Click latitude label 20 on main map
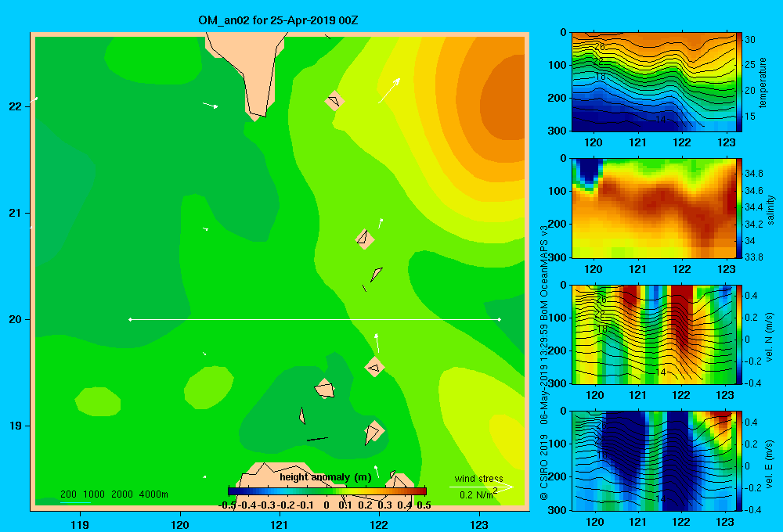Viewport: 783px width, 532px height. click(15, 319)
